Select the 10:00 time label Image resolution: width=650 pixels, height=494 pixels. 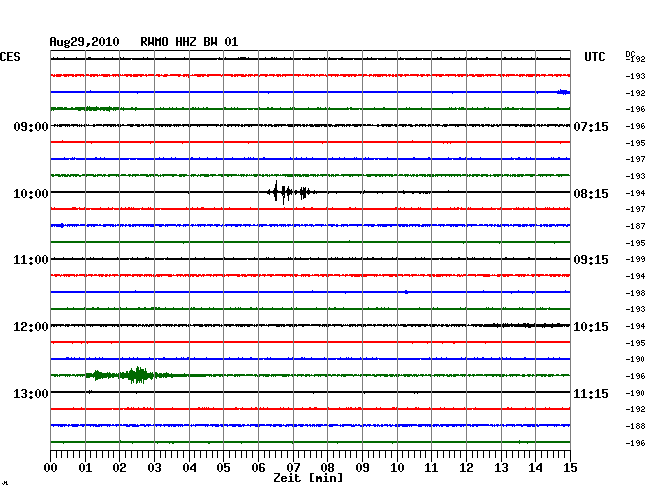tap(31, 194)
